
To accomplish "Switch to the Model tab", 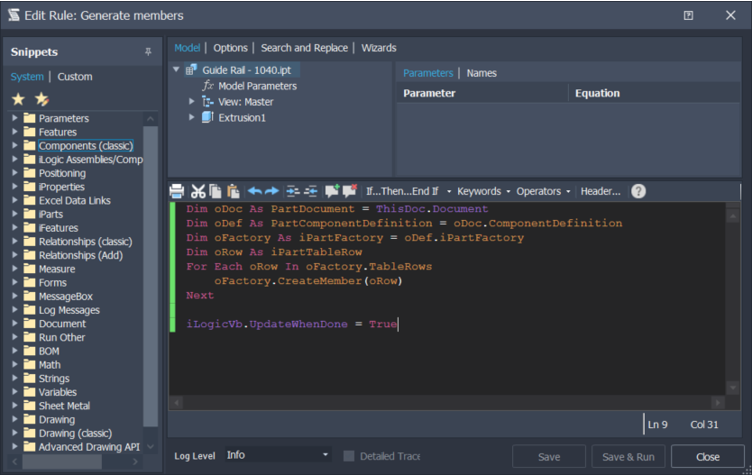I will [187, 48].
